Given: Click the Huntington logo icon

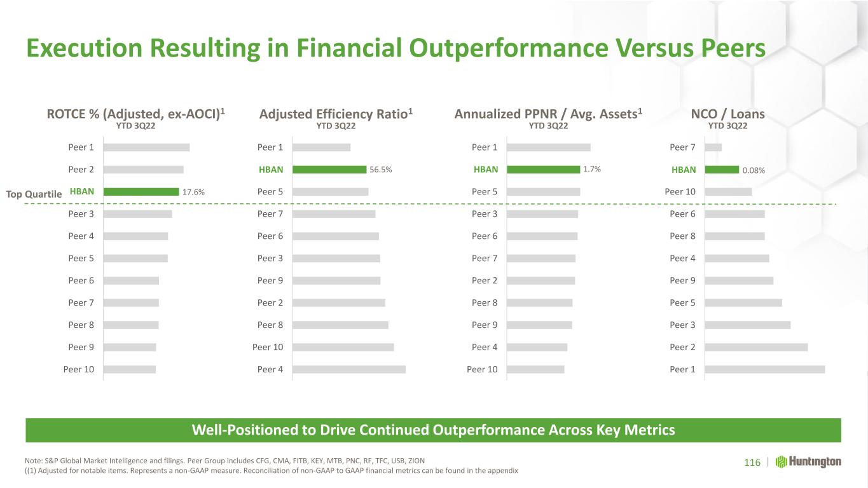Looking at the screenshot, I should [x=781, y=461].
